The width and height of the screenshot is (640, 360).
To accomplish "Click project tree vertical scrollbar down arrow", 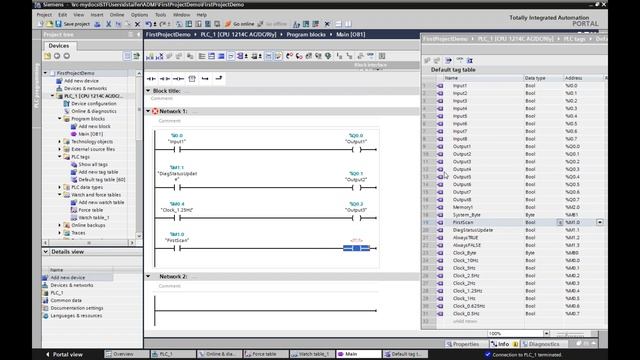I will click(139, 236).
